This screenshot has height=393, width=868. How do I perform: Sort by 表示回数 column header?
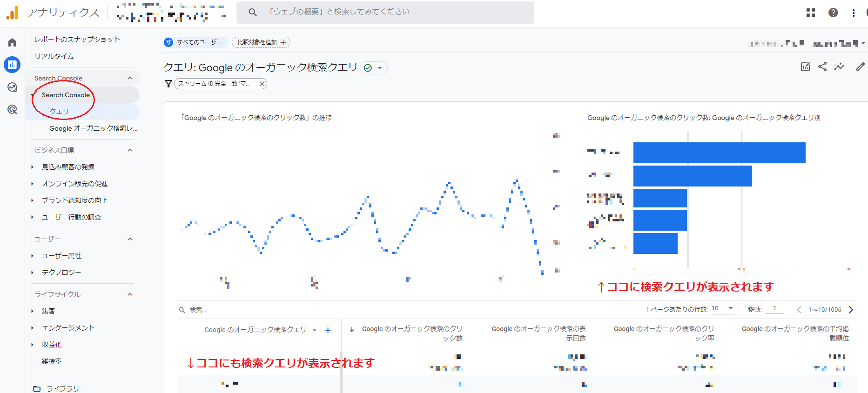click(x=538, y=333)
